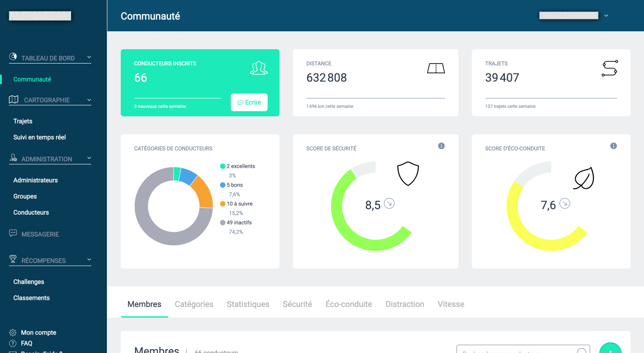Open the user account dropdown
The height and width of the screenshot is (353, 644).
(x=606, y=16)
